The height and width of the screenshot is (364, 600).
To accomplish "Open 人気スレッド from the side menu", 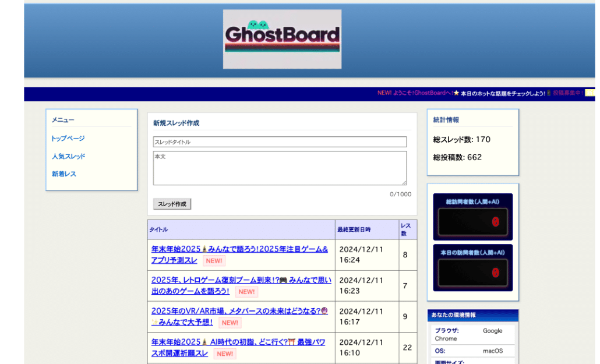I will [68, 156].
